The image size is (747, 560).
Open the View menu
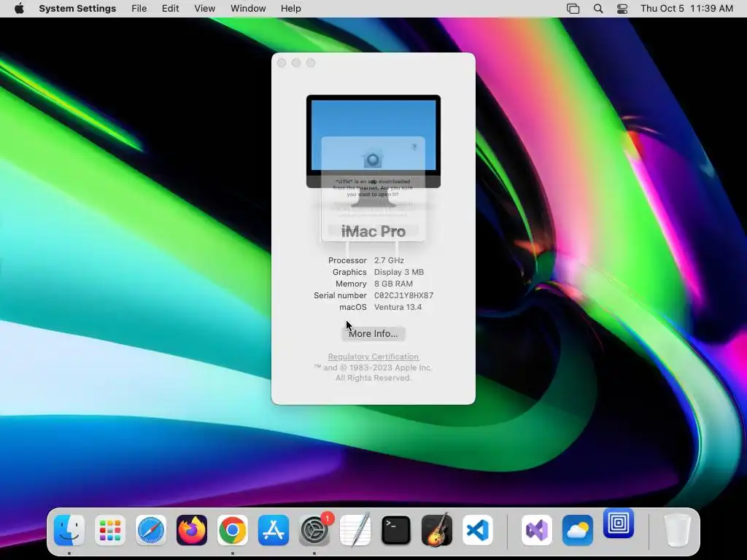coord(205,9)
